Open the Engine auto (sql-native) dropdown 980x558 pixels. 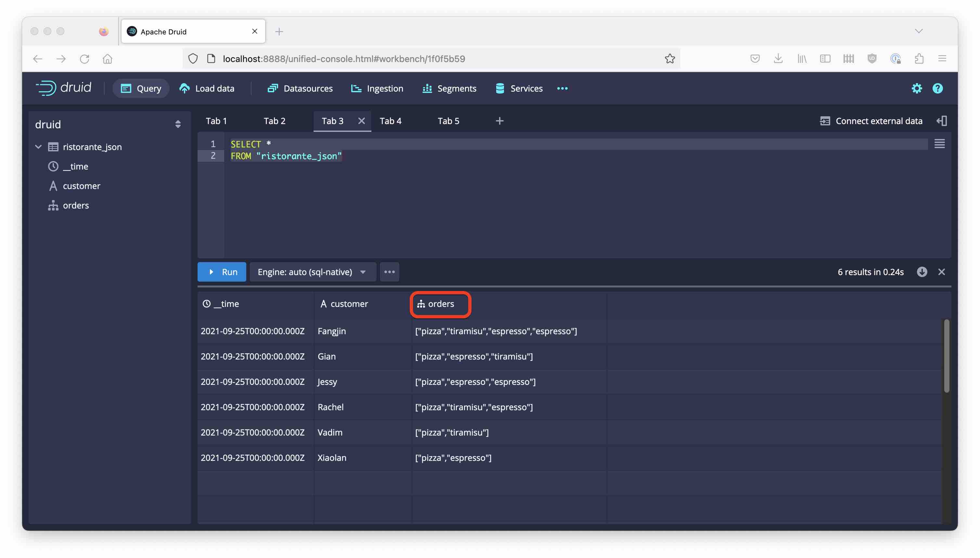click(312, 272)
